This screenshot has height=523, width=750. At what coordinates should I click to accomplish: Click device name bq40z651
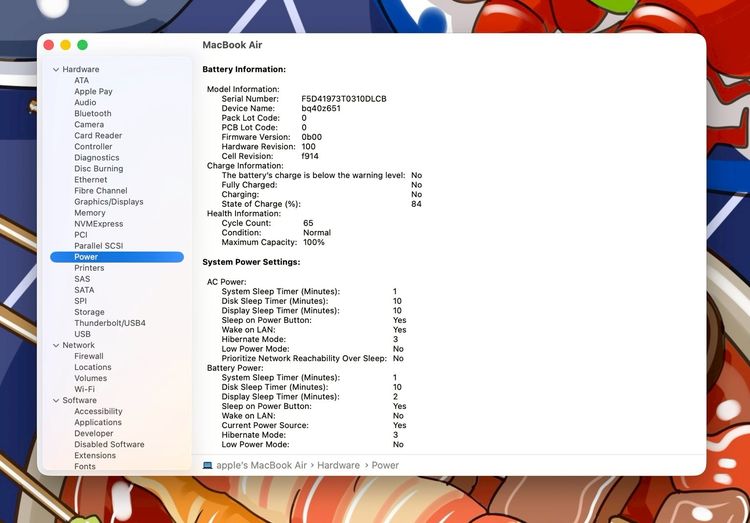pyautogui.click(x=321, y=108)
